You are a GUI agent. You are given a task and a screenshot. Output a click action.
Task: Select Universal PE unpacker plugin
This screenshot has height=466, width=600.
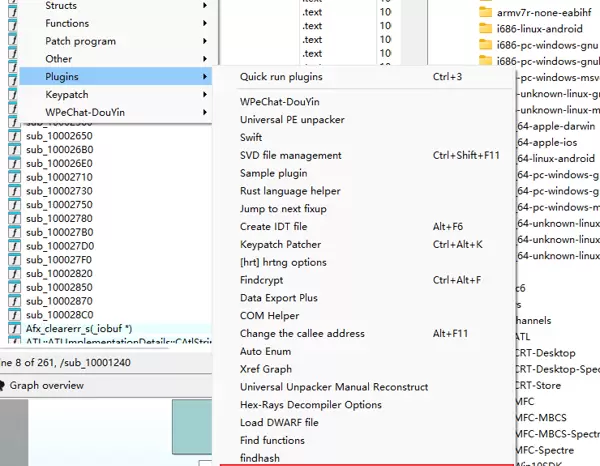293,120
